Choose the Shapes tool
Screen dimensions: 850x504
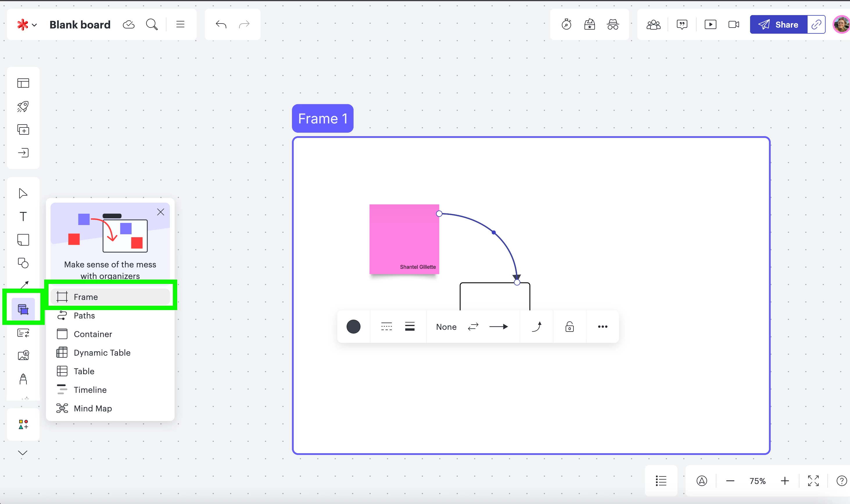coord(23,263)
